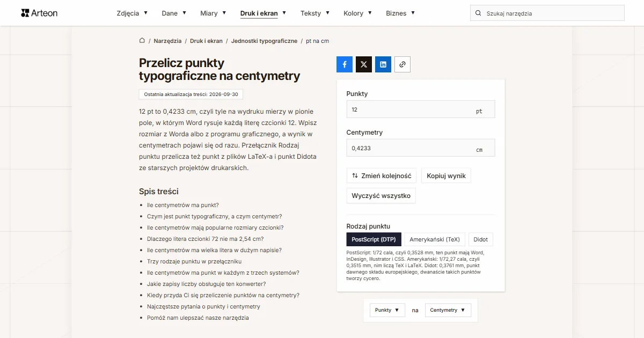The width and height of the screenshot is (644, 338).
Task: Open the Miary menu
Action: pyautogui.click(x=213, y=13)
